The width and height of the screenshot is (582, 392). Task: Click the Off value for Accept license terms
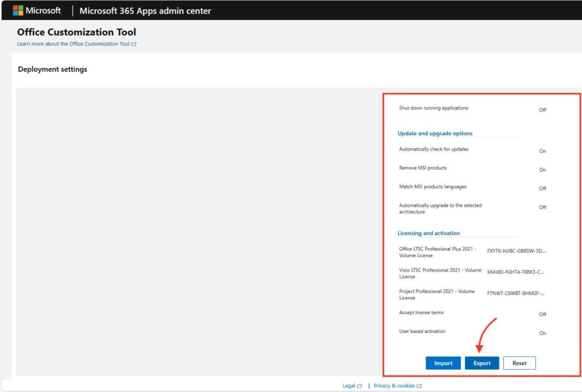click(x=542, y=314)
